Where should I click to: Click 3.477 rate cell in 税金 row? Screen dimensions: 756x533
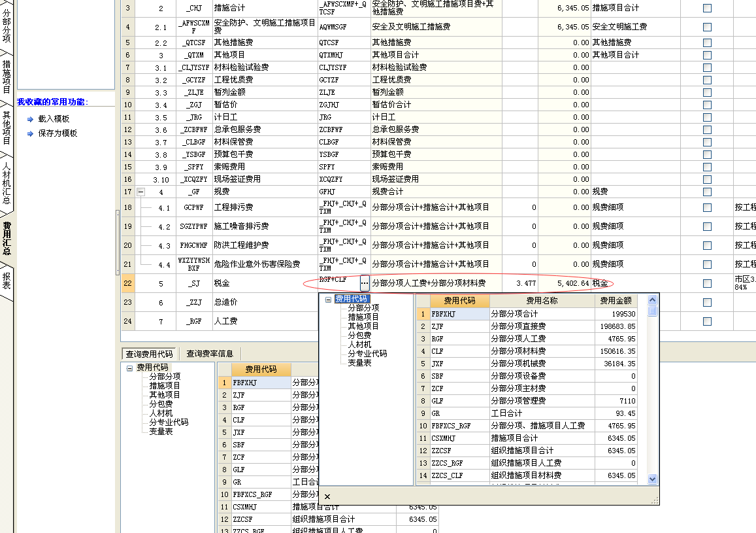click(519, 283)
